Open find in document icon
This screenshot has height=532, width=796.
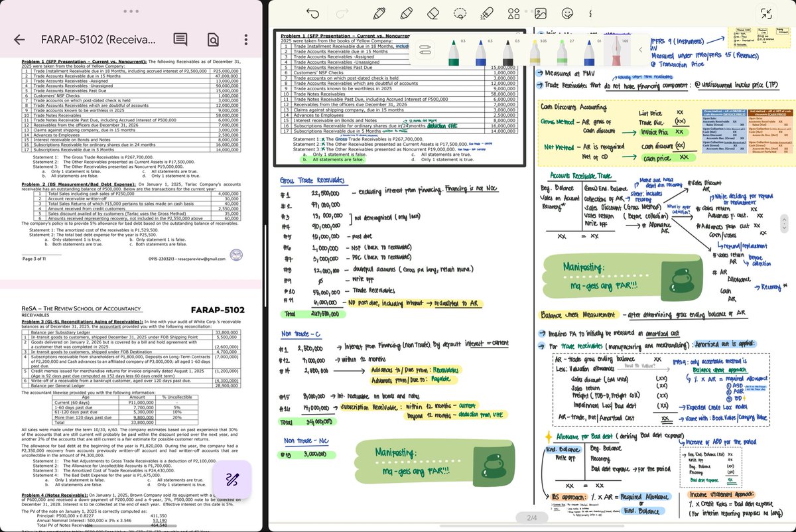click(x=213, y=40)
